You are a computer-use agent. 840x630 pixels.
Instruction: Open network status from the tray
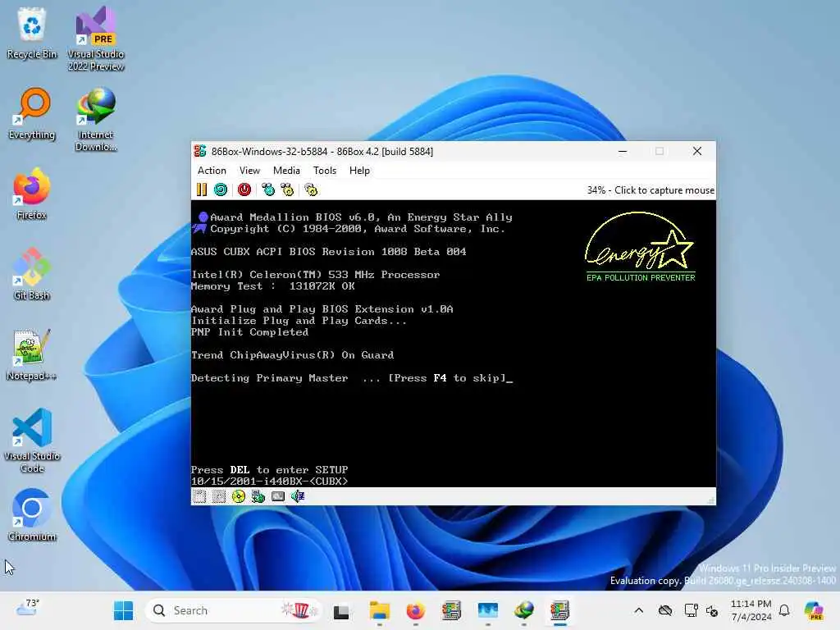click(691, 610)
